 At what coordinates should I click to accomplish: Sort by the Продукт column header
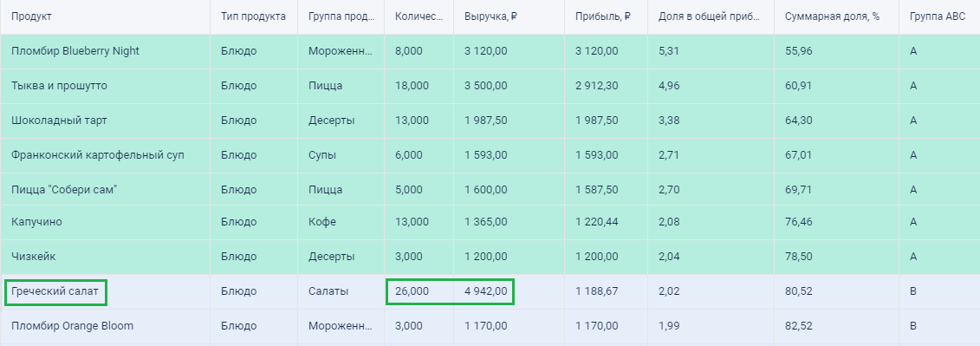[31, 16]
